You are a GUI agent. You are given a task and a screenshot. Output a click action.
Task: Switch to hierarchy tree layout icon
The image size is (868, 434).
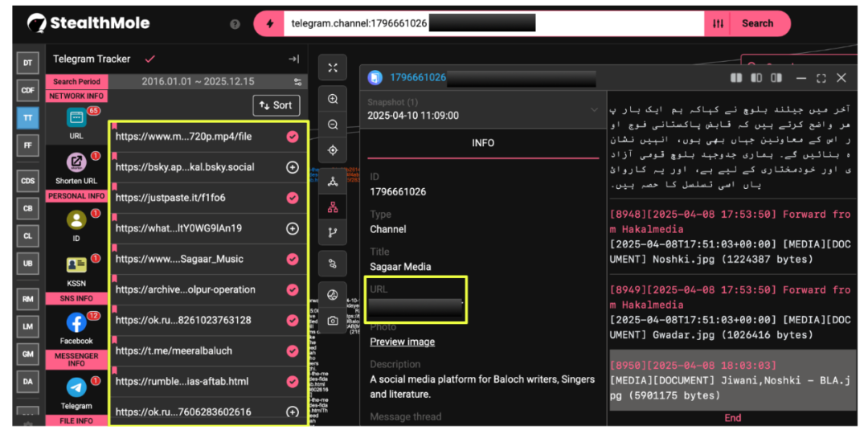[333, 207]
